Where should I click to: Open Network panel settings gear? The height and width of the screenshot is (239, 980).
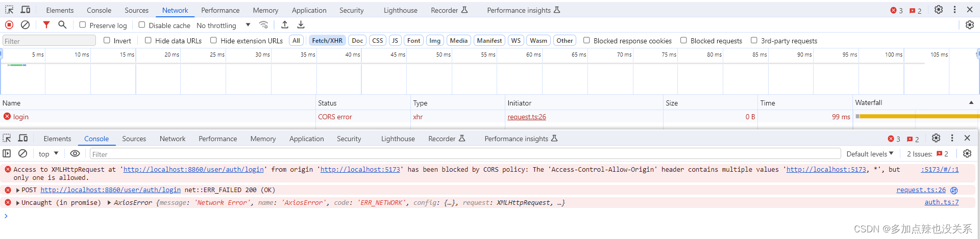(x=970, y=24)
